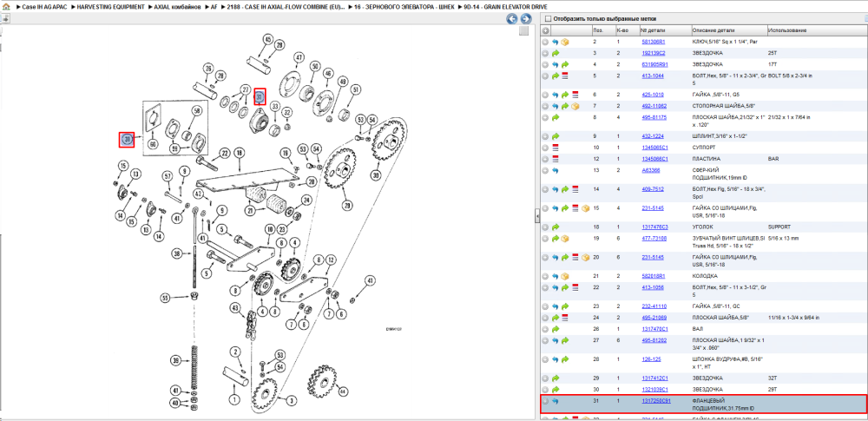The image size is (868, 421).
Task: Open '2188 - CASE IH AXIAL-FLOW COMBINE (EU)' breadcrumb
Action: [x=286, y=9]
